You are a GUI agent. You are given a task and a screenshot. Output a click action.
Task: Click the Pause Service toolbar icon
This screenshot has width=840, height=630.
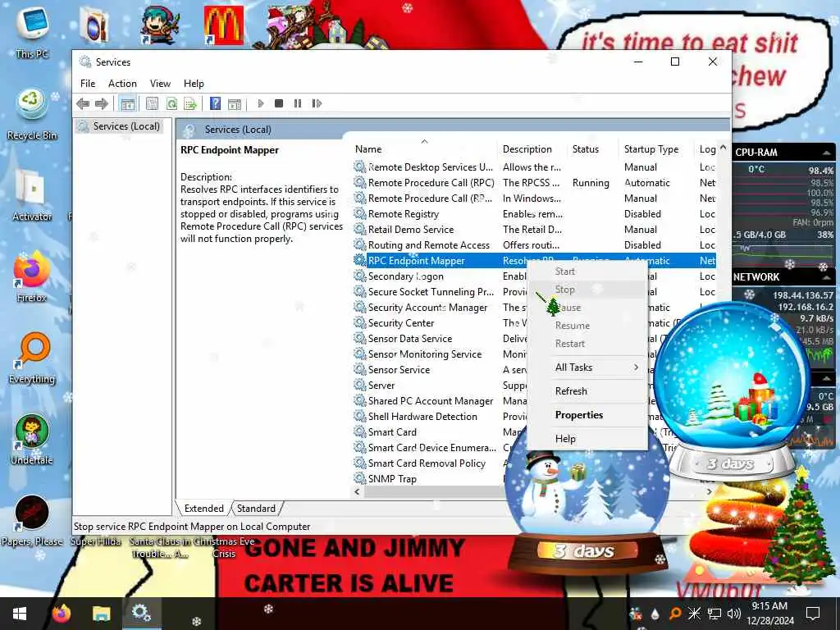[x=297, y=103]
